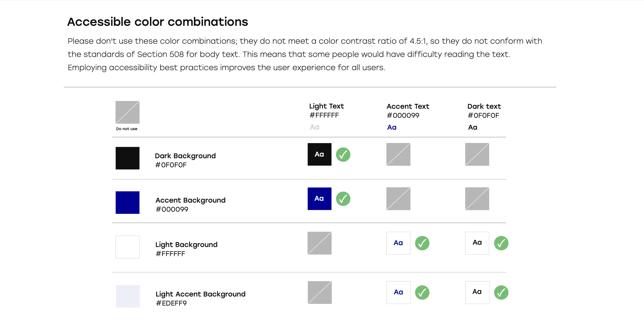
Task: Click do-not-use icon for accent text on dark background
Action: 398,154
